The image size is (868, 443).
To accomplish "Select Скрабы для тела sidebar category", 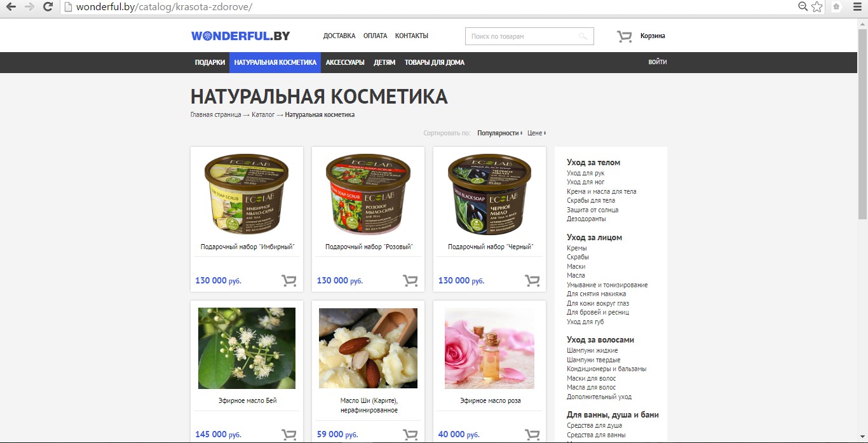I will point(591,200).
